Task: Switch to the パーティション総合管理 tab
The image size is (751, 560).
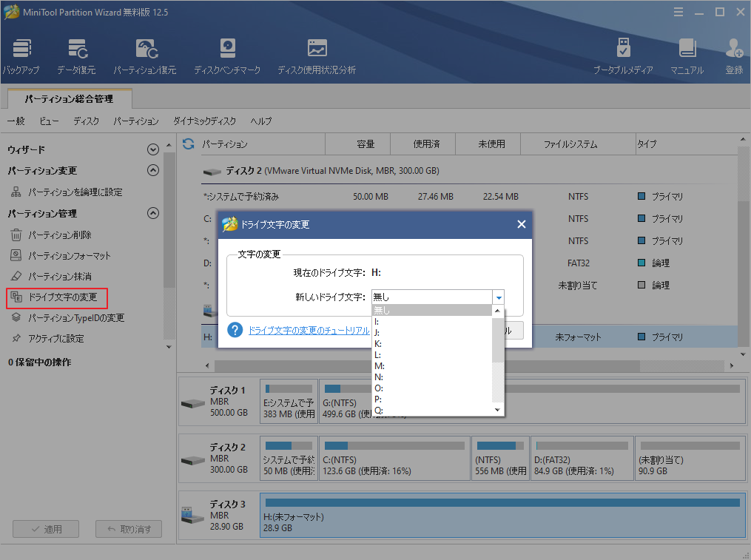Action: 68,98
